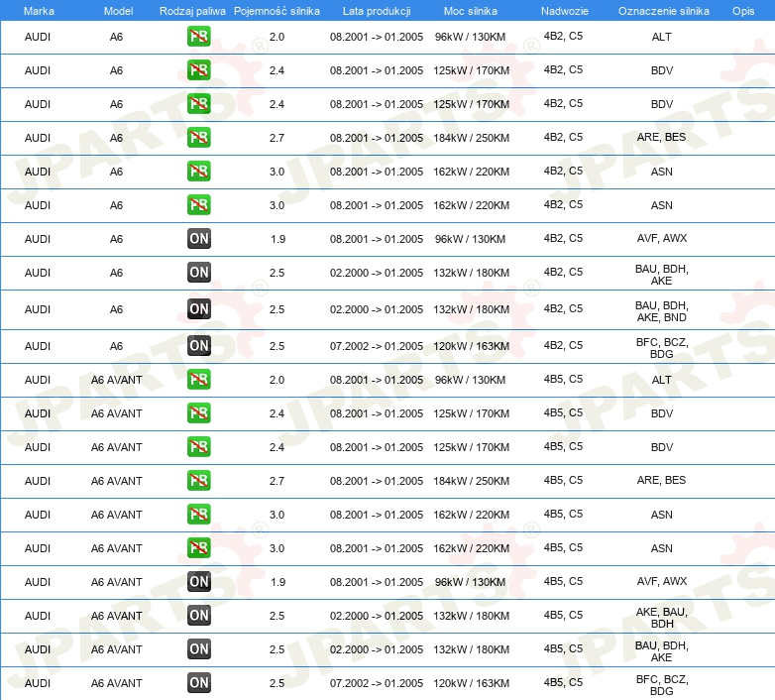Click the engine code cell BAU, BDH, AKE, BND
The width and height of the screenshot is (775, 700).
[661, 311]
